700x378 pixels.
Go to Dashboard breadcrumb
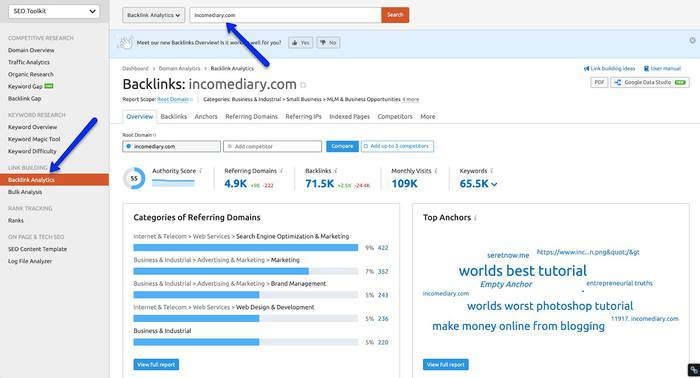click(x=135, y=69)
